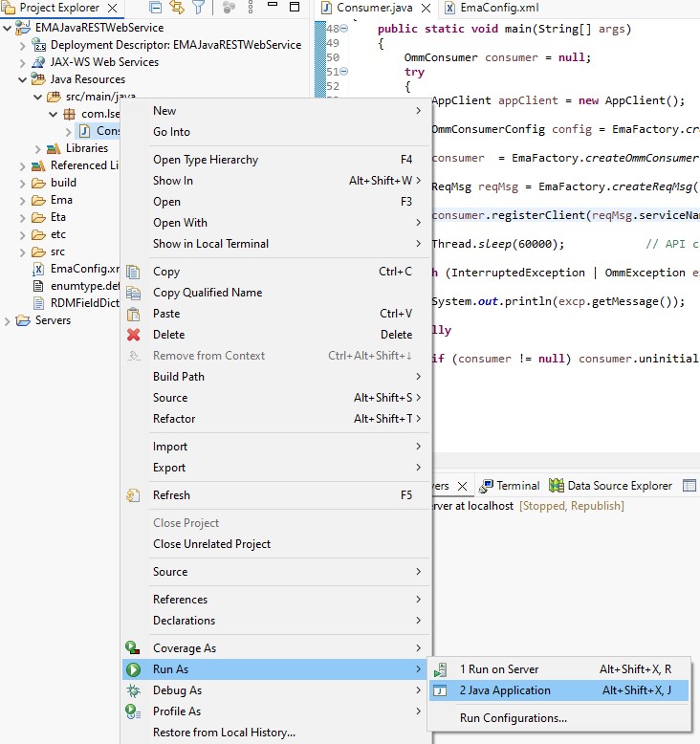
Task: Close the Servers view tab
Action: click(x=462, y=487)
